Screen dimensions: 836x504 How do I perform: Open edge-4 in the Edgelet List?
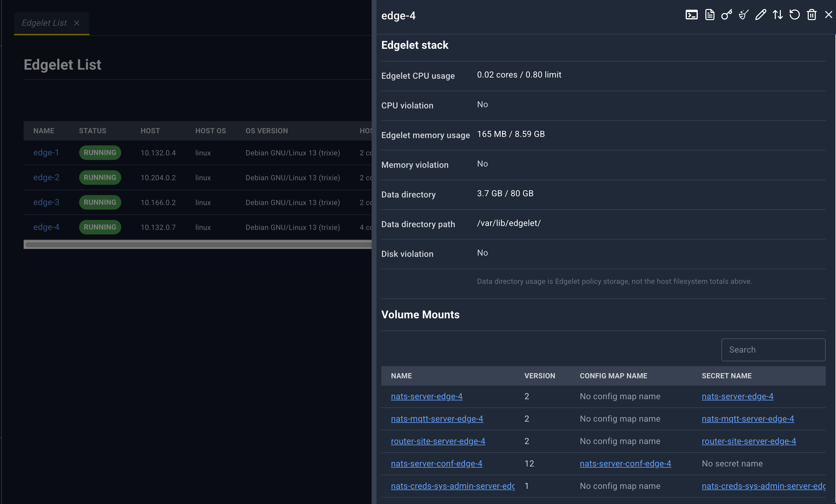coord(46,227)
